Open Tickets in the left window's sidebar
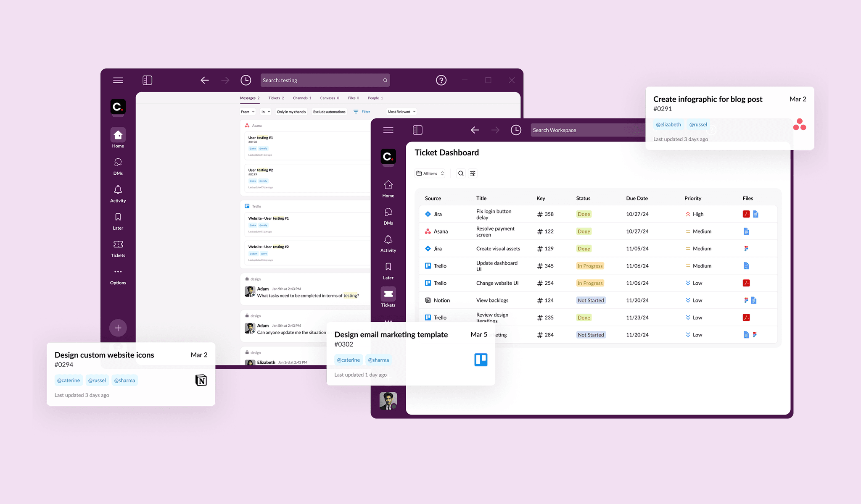The width and height of the screenshot is (861, 504). click(118, 249)
